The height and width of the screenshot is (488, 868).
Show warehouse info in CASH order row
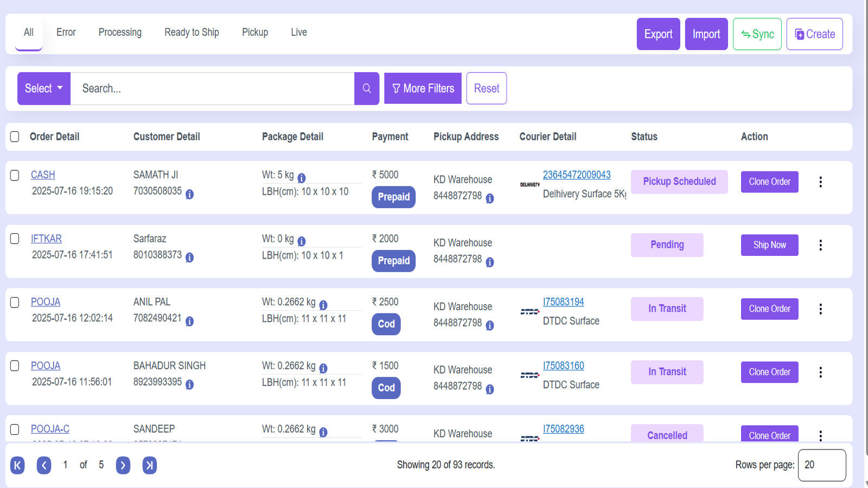coord(489,198)
